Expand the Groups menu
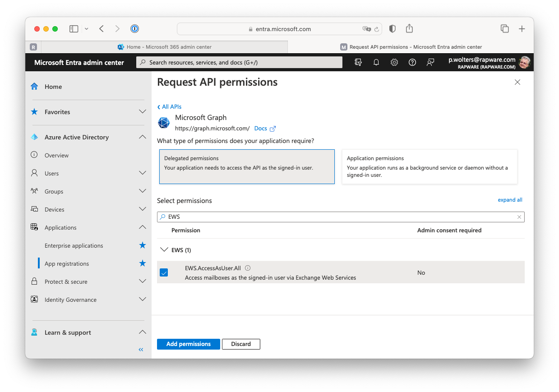Image resolution: width=559 pixels, height=392 pixels. tap(143, 191)
